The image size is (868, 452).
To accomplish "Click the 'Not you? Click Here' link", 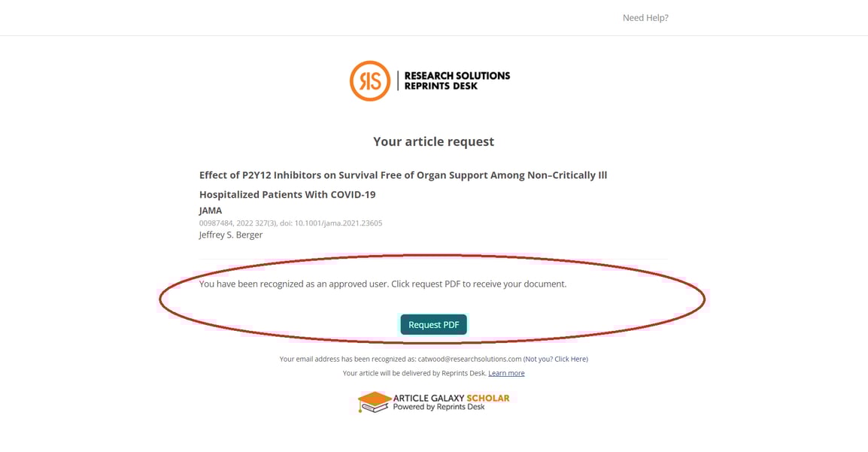I will (557, 359).
